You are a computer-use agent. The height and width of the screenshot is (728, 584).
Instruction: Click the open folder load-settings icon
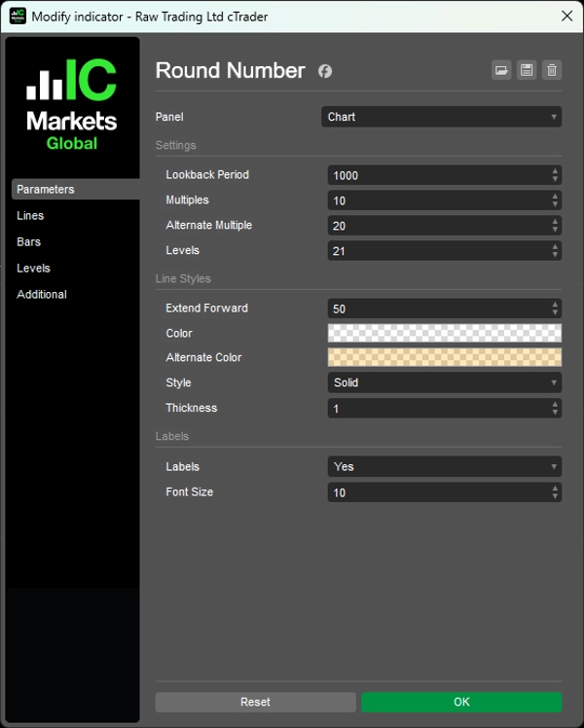point(501,70)
